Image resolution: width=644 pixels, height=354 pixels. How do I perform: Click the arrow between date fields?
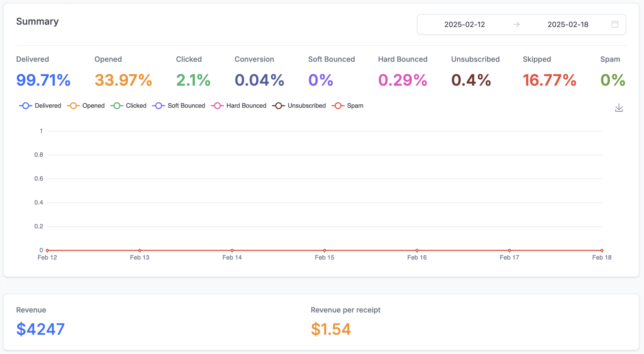point(516,25)
